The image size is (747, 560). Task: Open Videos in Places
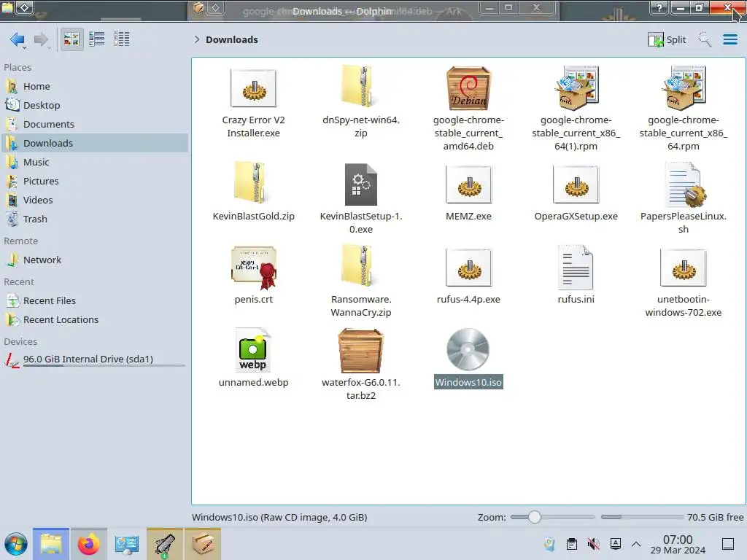coord(95,201)
